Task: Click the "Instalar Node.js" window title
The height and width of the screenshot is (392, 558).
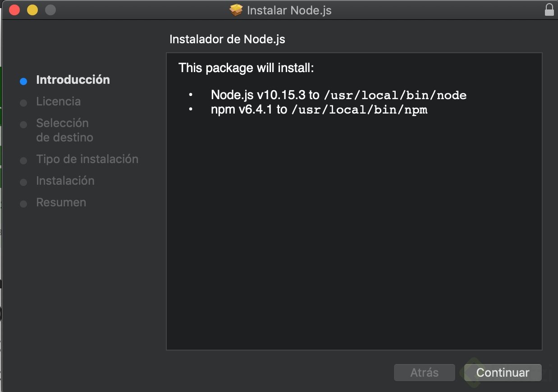Action: tap(289, 10)
